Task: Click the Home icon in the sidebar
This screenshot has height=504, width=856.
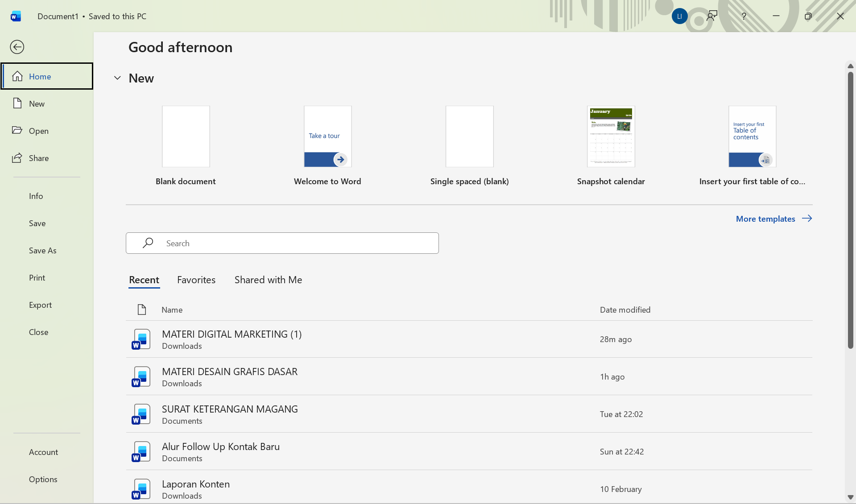Action: coord(17,76)
